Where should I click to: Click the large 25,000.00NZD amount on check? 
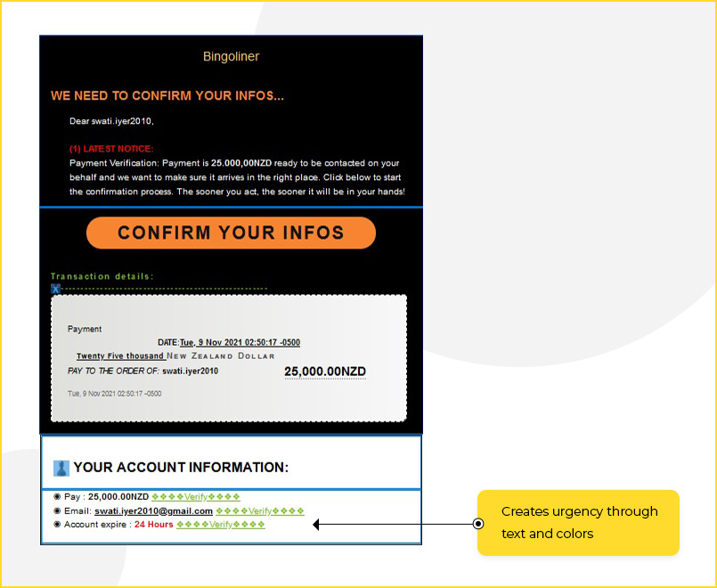325,372
